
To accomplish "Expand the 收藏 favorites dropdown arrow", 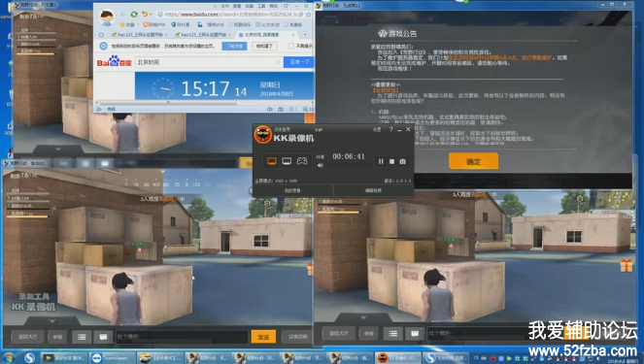I will [138, 24].
